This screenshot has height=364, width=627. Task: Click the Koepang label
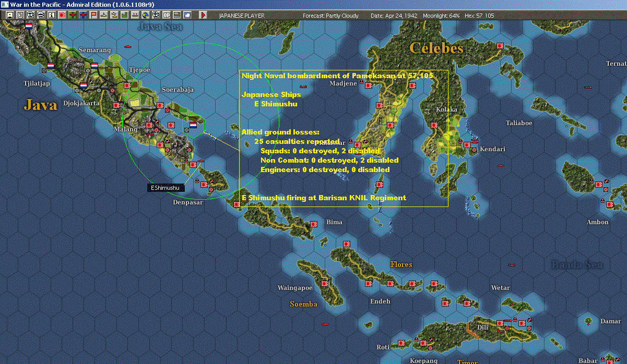(x=423, y=360)
